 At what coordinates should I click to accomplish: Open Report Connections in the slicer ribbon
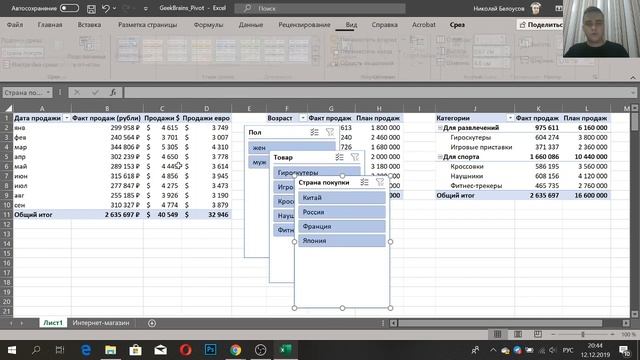(86, 52)
